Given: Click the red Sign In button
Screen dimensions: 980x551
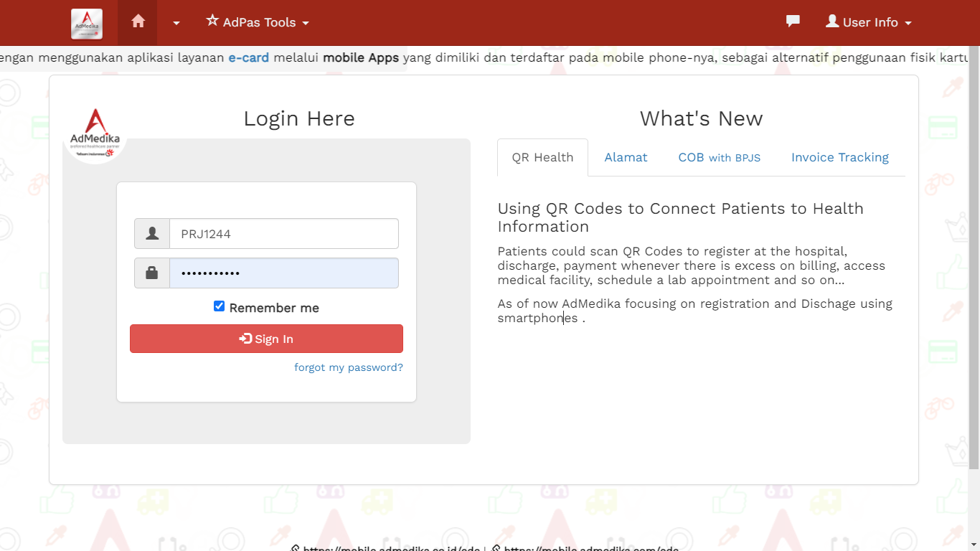Looking at the screenshot, I should (266, 339).
